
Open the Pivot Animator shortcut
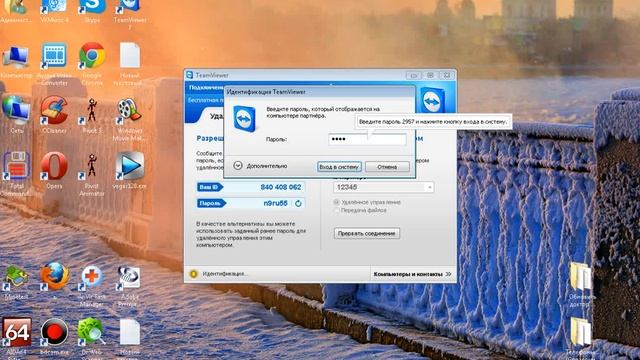(92, 166)
